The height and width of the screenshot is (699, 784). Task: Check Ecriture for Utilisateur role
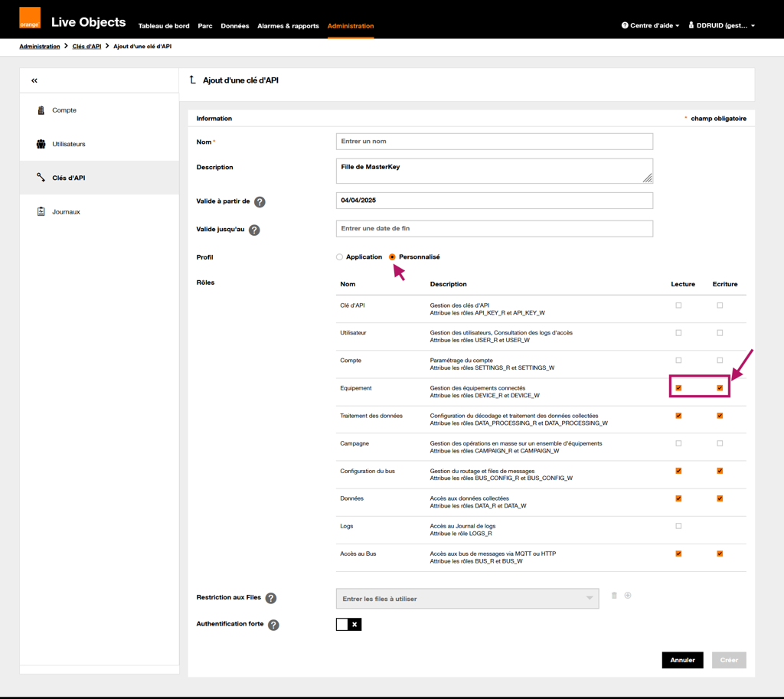coord(720,332)
